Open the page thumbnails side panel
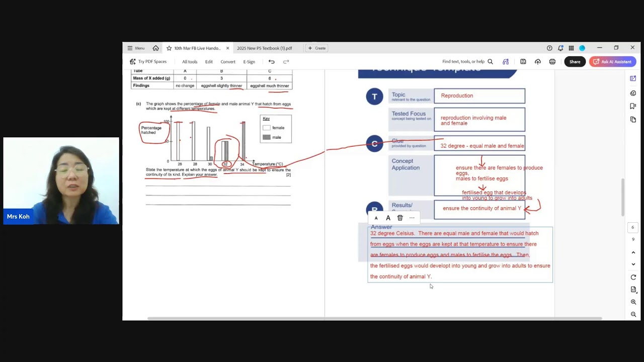The image size is (644, 362). (x=633, y=119)
